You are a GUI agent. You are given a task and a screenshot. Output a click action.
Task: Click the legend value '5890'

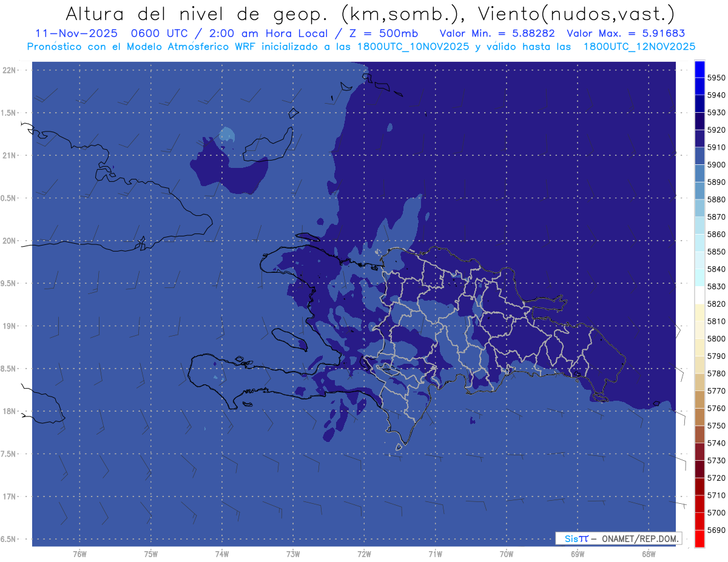[716, 182]
